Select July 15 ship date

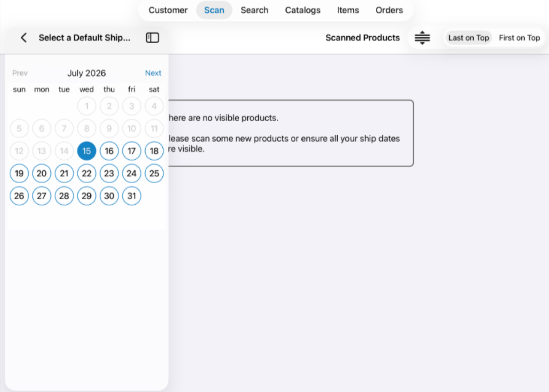86,151
